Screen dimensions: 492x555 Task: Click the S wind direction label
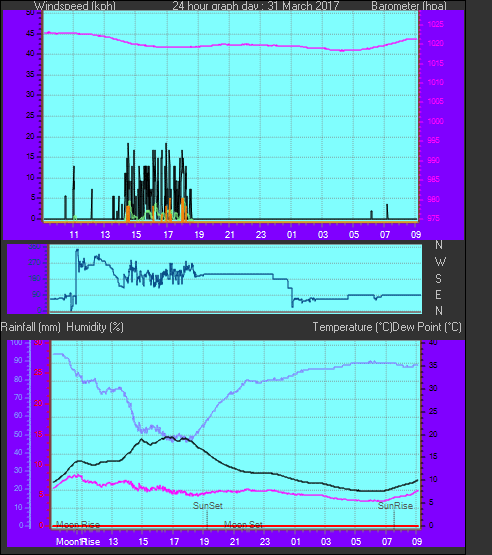point(439,279)
